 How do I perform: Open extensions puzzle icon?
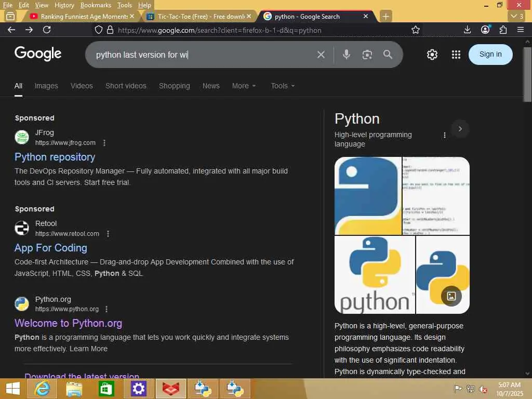coord(503,30)
